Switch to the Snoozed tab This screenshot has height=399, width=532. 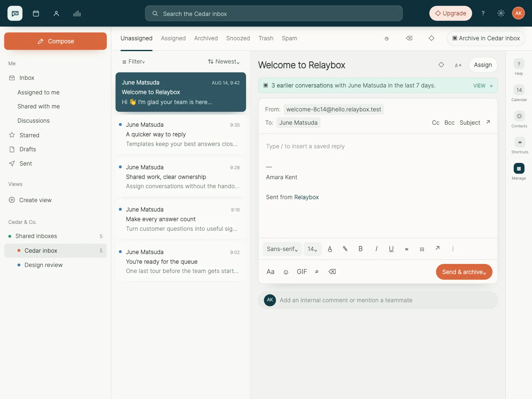coord(238,38)
